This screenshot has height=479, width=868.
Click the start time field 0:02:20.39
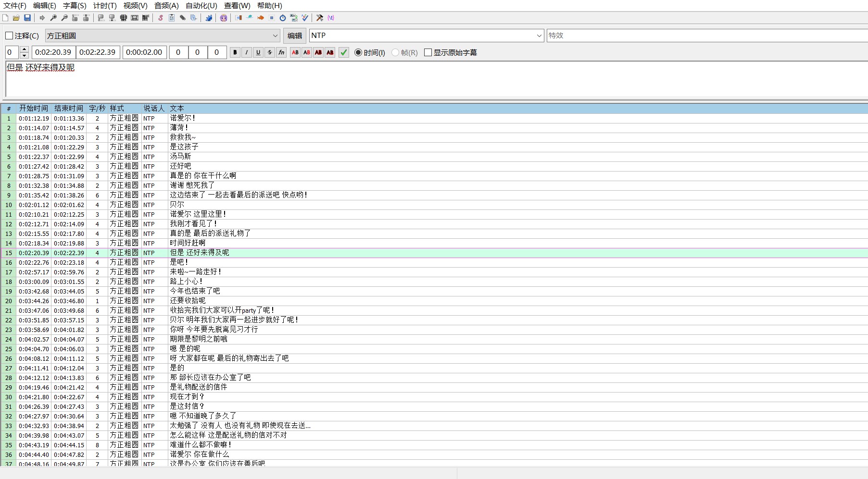coord(53,52)
